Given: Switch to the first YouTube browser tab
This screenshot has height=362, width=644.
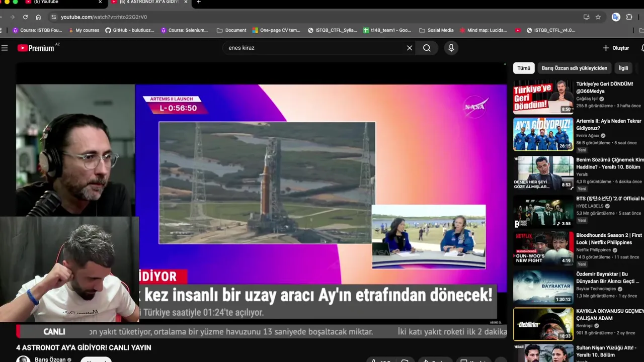Looking at the screenshot, I should 60,2.
